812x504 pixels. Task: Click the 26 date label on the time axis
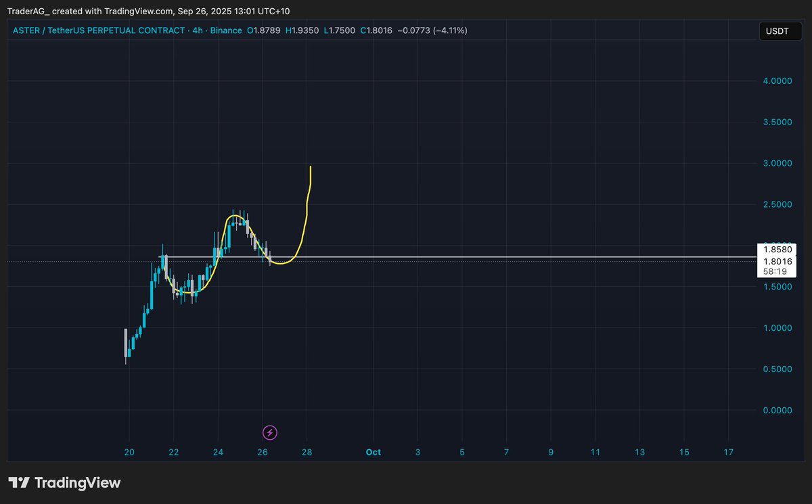(262, 452)
